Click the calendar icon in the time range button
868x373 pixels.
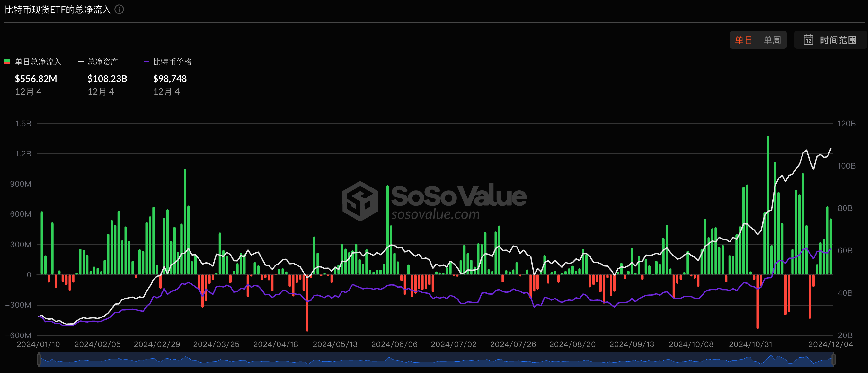pos(808,40)
